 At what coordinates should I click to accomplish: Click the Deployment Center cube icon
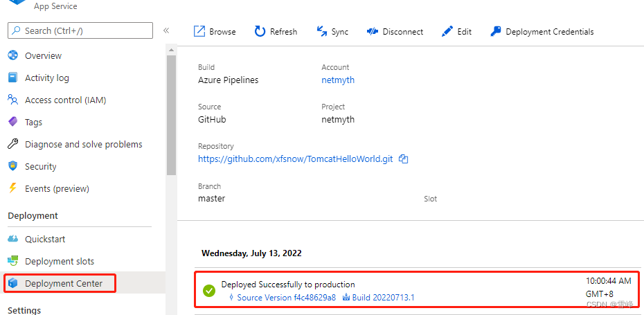click(x=13, y=283)
